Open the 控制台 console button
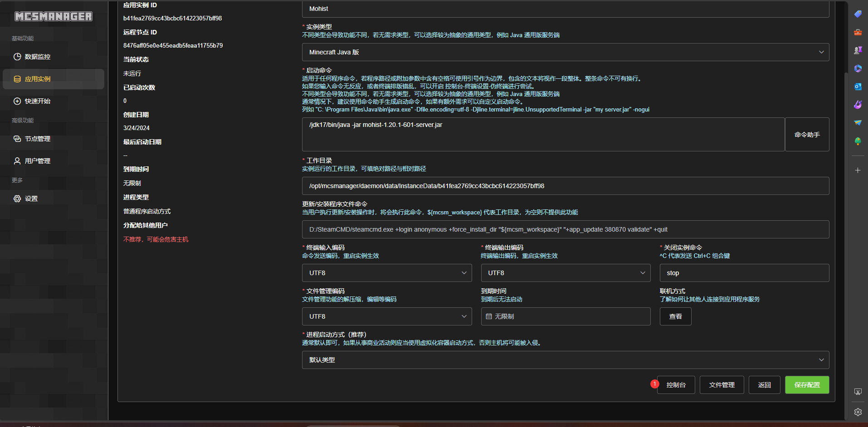Image resolution: width=868 pixels, height=427 pixels. (x=676, y=385)
